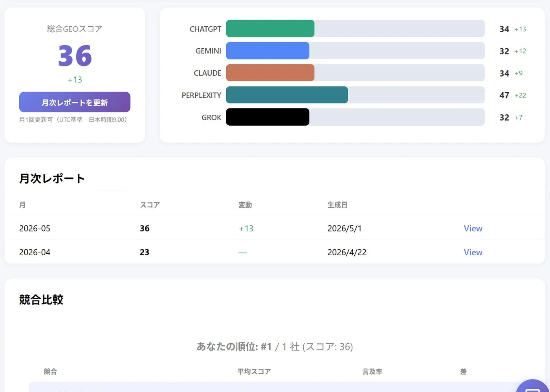Image resolution: width=550 pixels, height=392 pixels.
Task: Select the generated date 2026/5/1
Action: (x=345, y=228)
